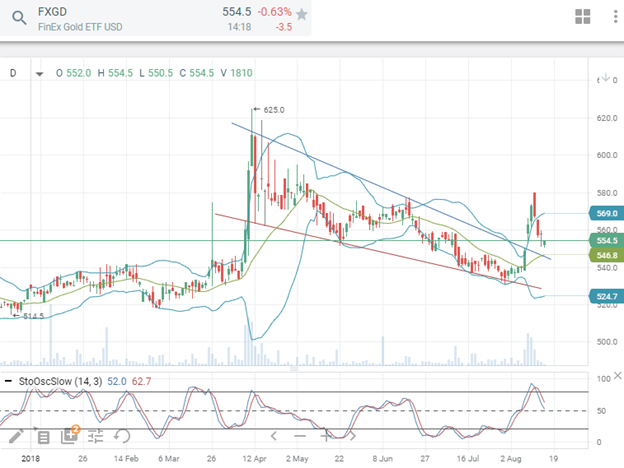Zoom out chart with minus icon
624x468 pixels.
click(x=300, y=436)
